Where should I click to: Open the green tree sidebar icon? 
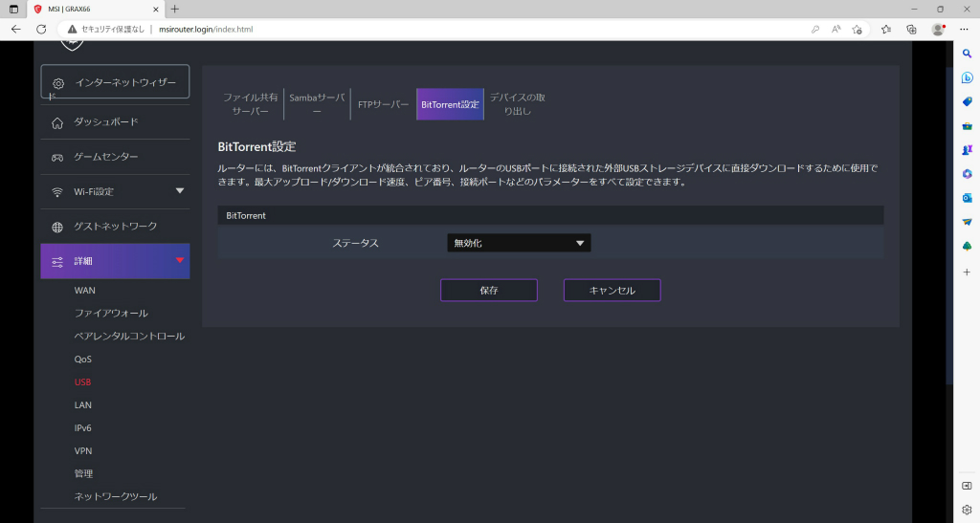[967, 246]
